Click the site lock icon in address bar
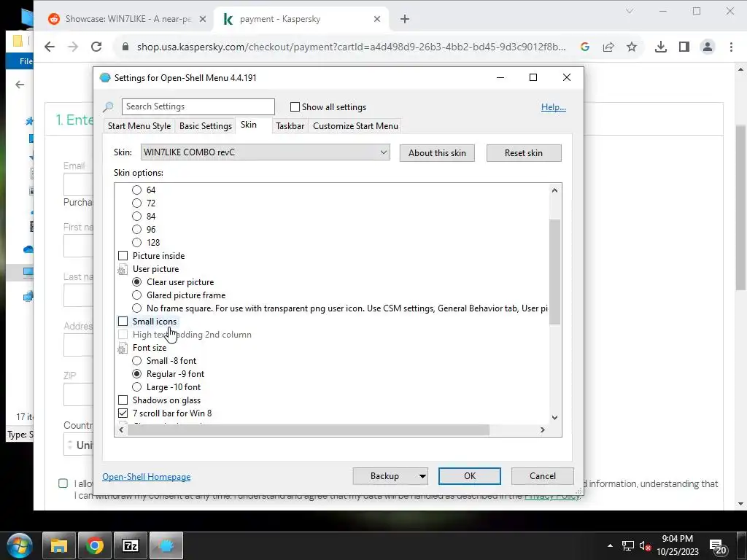Viewport: 747px width, 560px height. 125,47
